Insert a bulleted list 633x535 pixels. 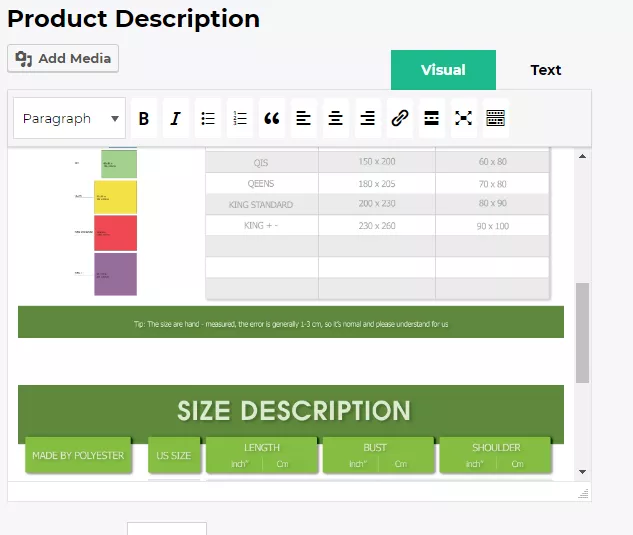208,118
